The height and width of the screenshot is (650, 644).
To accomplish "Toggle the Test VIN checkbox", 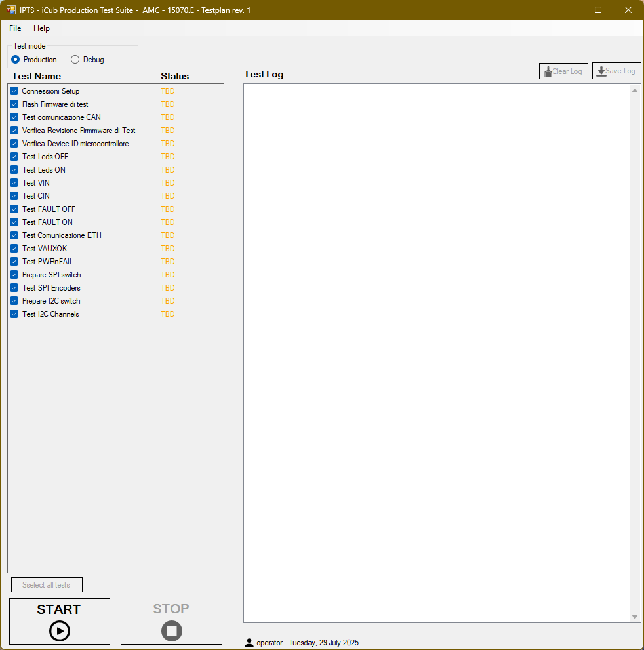I will pos(14,183).
